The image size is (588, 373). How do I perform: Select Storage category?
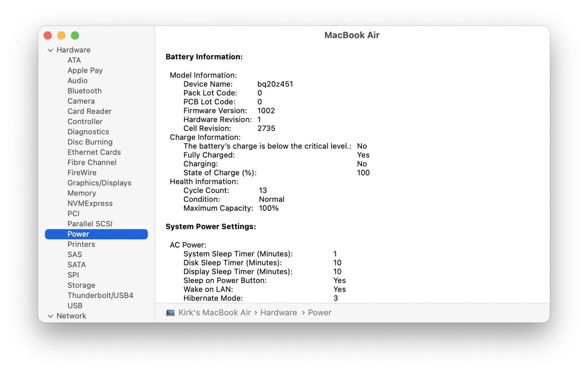[81, 285]
